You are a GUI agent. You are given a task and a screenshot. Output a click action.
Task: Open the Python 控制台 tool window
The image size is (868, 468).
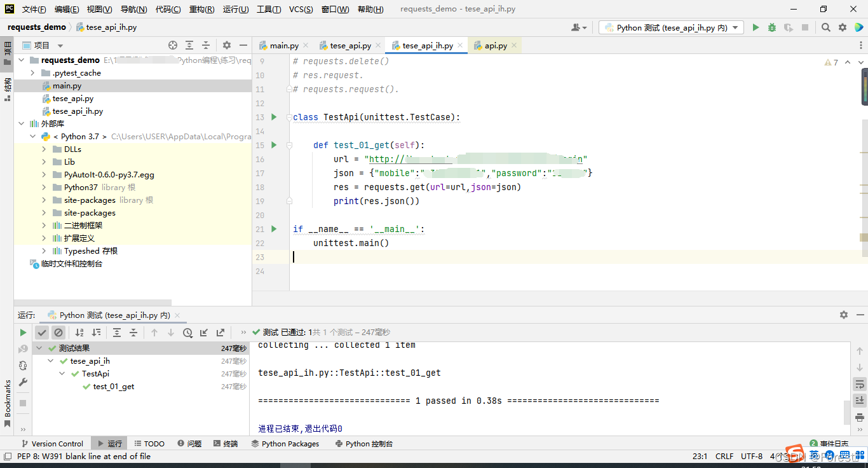pos(364,443)
